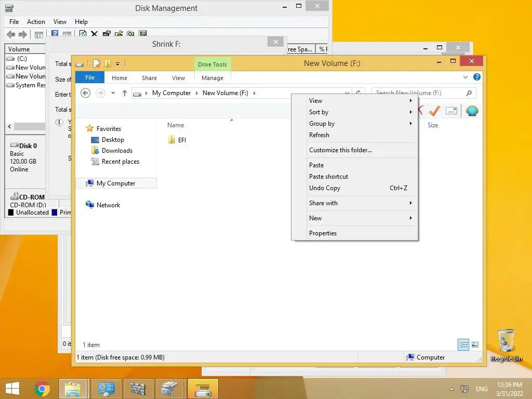Choose Paste shortcut in context menu

click(354, 177)
